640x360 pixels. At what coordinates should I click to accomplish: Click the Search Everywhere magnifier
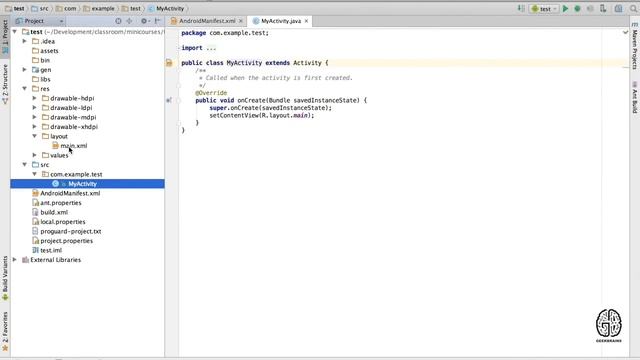tap(633, 9)
